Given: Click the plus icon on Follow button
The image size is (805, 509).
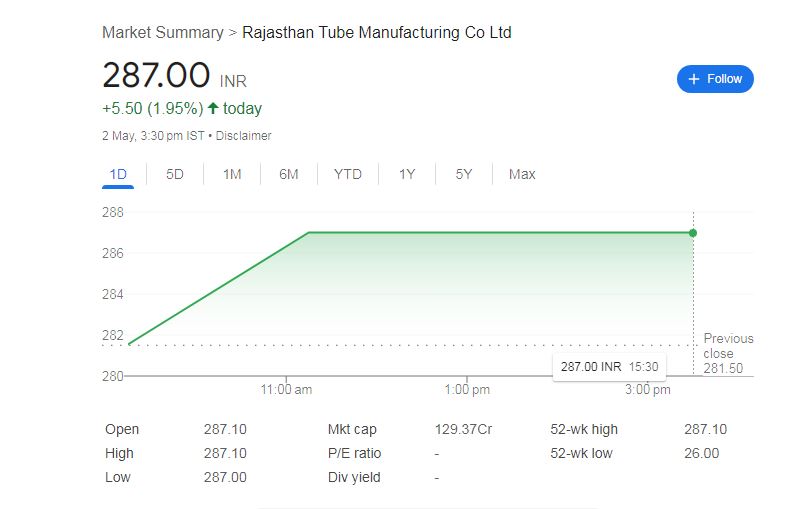Looking at the screenshot, I should click(694, 79).
